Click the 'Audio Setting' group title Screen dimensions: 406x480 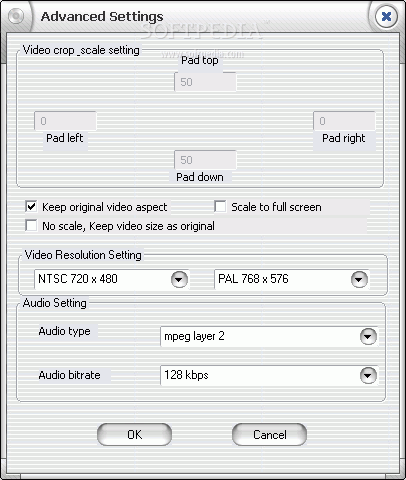(x=55, y=303)
